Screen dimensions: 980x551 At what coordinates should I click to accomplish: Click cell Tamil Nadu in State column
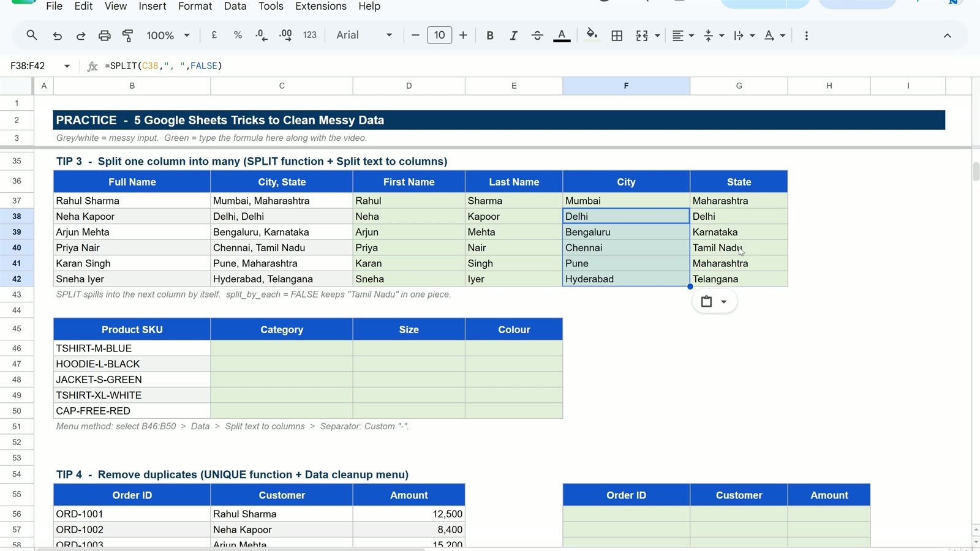pyautogui.click(x=739, y=247)
